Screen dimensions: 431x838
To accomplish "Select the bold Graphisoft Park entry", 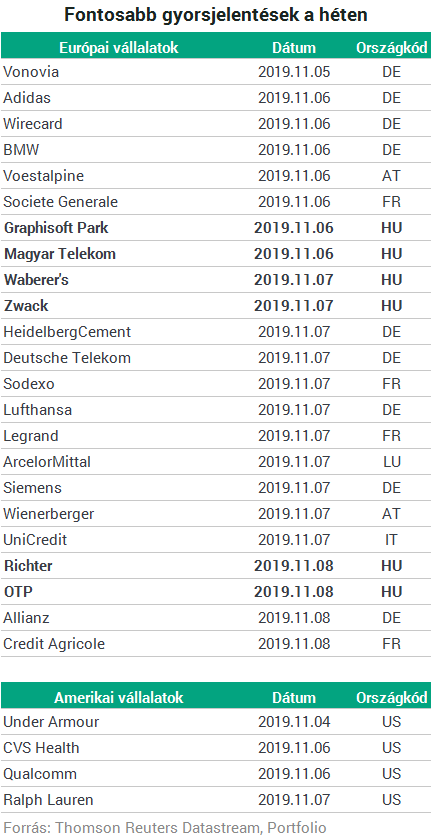I will (56, 228).
